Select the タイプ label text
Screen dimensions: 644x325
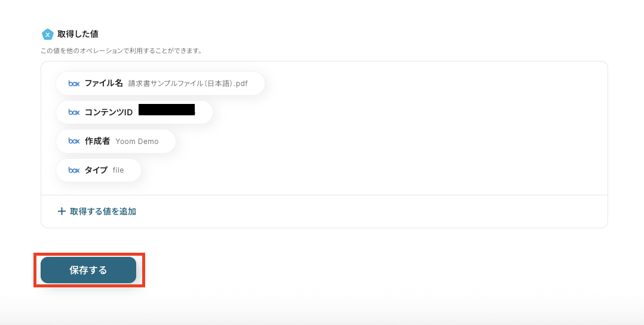pyautogui.click(x=96, y=170)
